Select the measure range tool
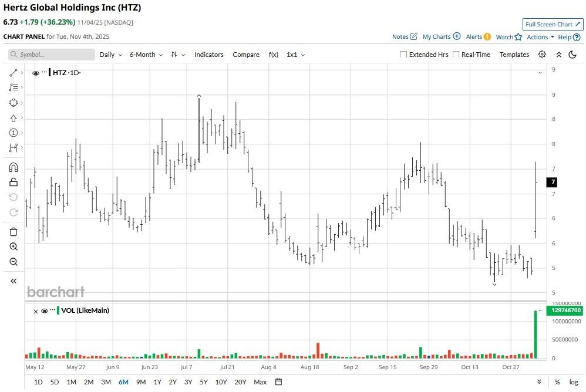 click(14, 148)
